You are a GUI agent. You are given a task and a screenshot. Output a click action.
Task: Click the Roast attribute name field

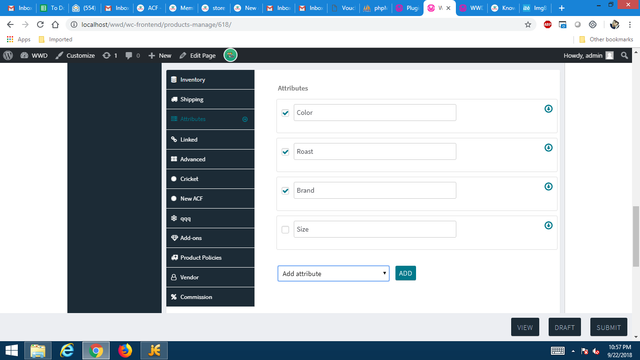(375, 151)
